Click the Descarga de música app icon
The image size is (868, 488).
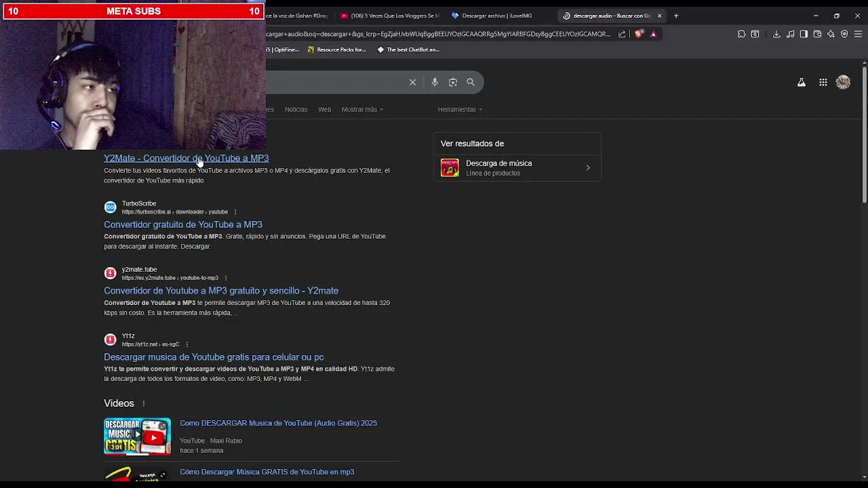tap(450, 167)
